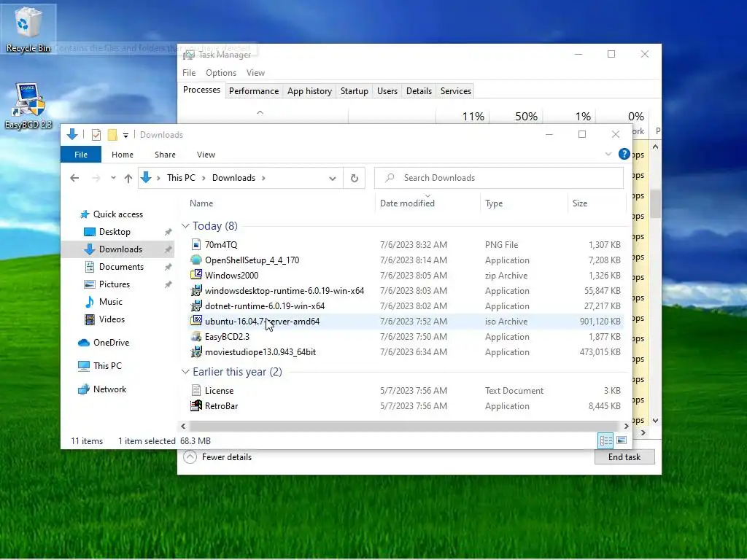Click the Explorer horizontal scrollbar track

pyautogui.click(x=404, y=426)
